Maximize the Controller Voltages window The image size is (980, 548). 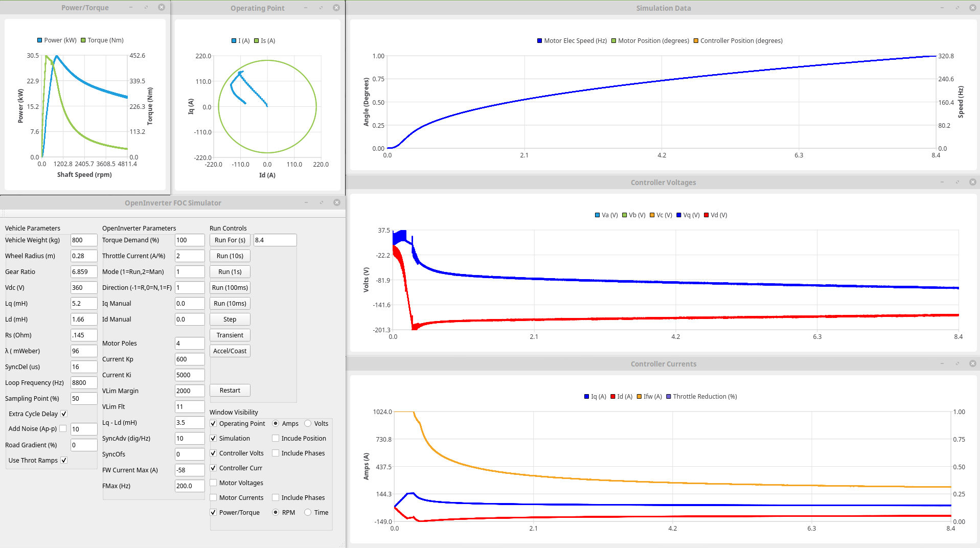coord(957,182)
